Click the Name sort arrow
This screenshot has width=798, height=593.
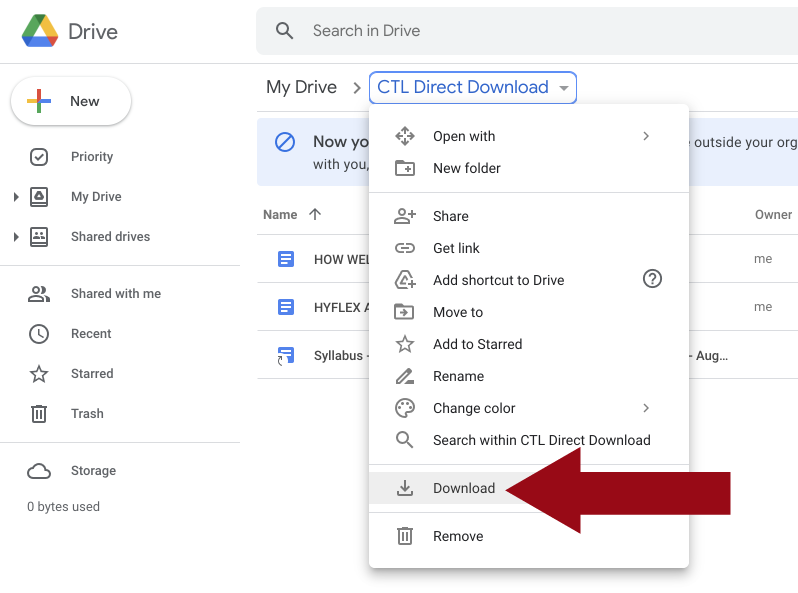pyautogui.click(x=315, y=214)
